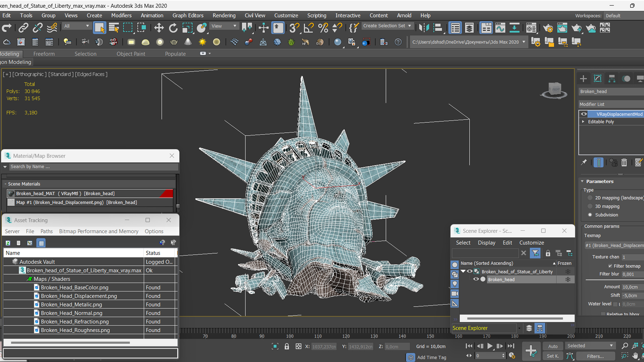Open Select by Name dialog

114,28
